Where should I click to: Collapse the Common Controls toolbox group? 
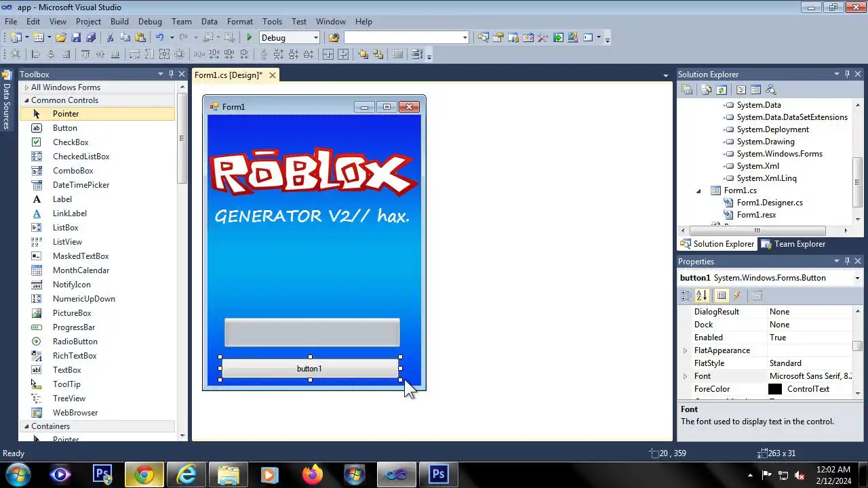coord(26,100)
